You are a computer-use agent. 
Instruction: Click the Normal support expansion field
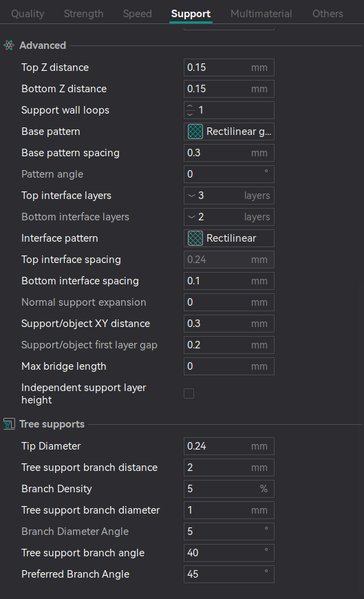(x=229, y=302)
